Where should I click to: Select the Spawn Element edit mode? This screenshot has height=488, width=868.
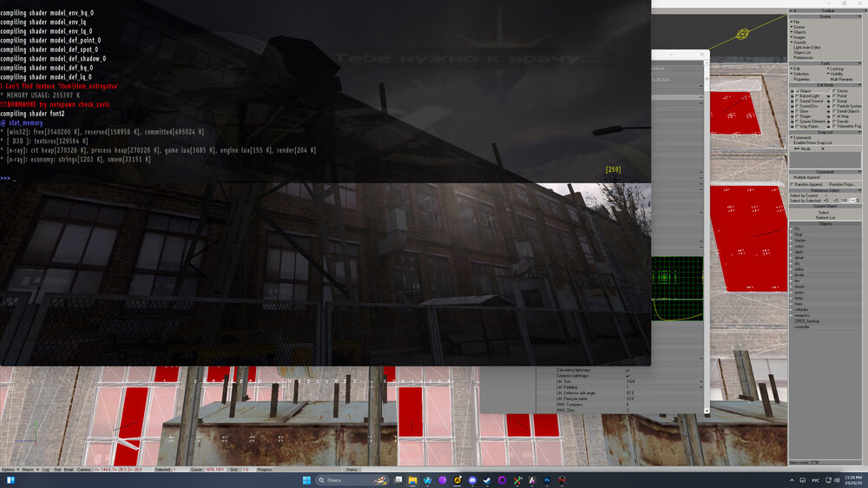810,122
